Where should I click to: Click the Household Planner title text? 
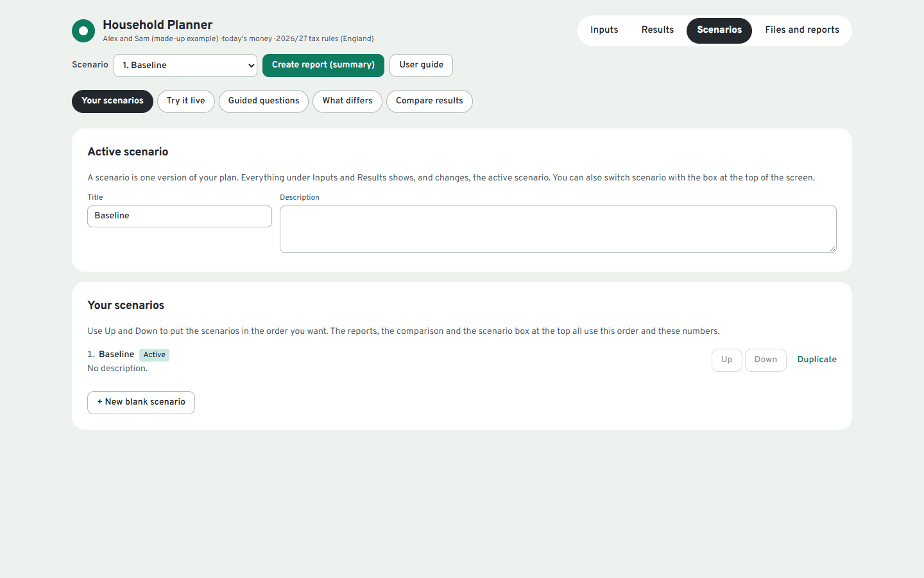[157, 25]
